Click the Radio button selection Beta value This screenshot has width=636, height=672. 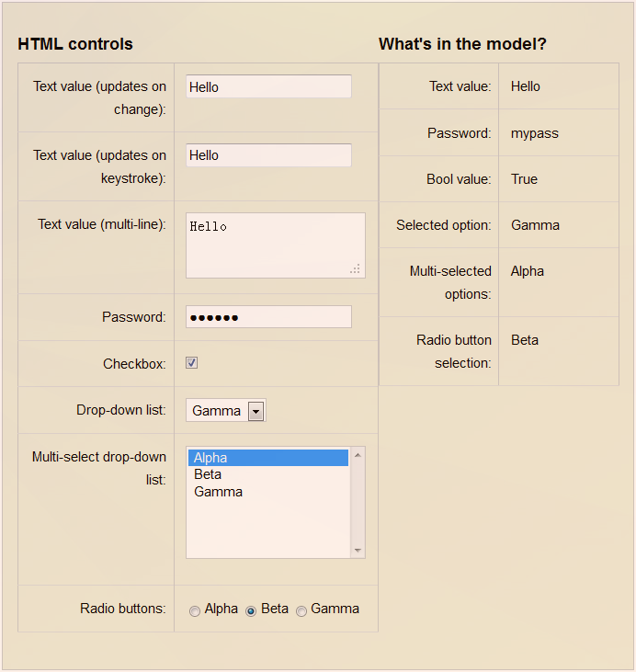click(x=525, y=340)
